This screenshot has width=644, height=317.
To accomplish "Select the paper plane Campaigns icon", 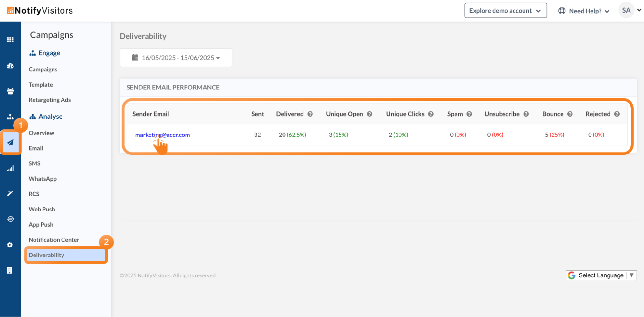I will coord(10,142).
